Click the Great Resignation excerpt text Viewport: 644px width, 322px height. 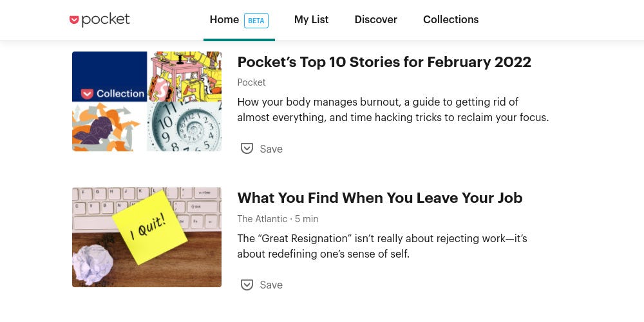click(x=382, y=246)
